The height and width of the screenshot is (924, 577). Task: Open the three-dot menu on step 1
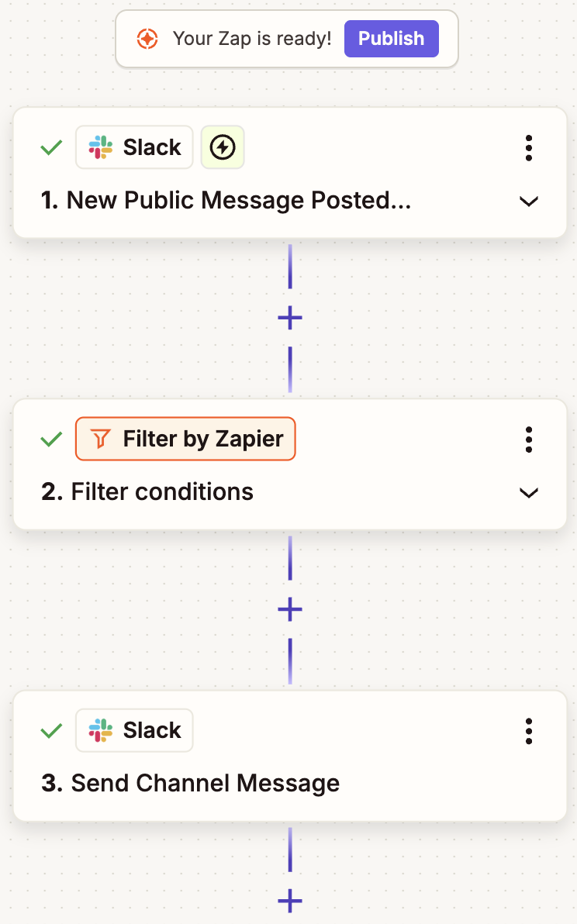529,147
